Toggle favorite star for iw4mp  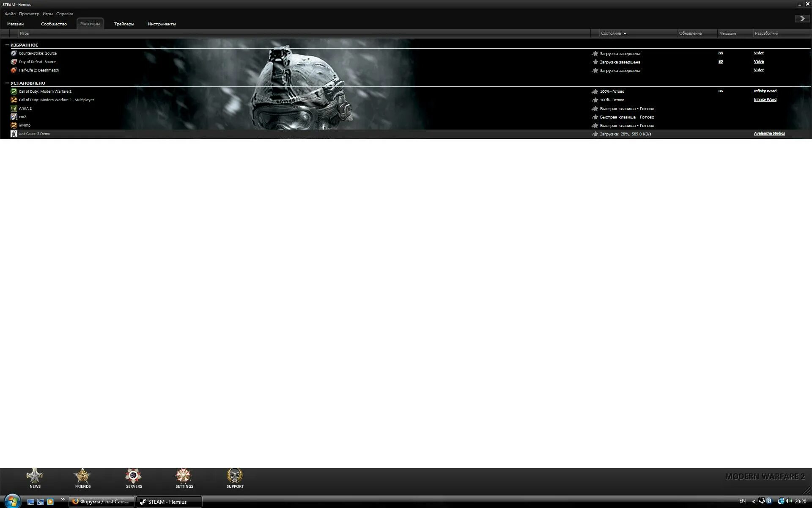click(595, 126)
